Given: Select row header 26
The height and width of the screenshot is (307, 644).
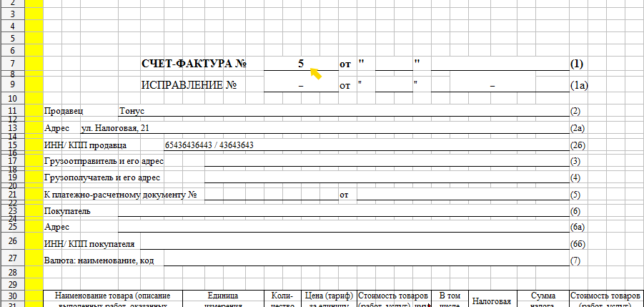Looking at the screenshot, I should coord(12,242).
